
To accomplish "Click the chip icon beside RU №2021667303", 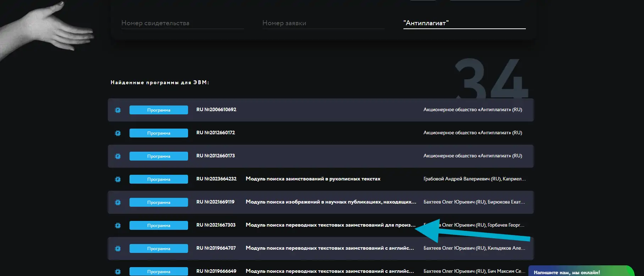I will pos(118,226).
